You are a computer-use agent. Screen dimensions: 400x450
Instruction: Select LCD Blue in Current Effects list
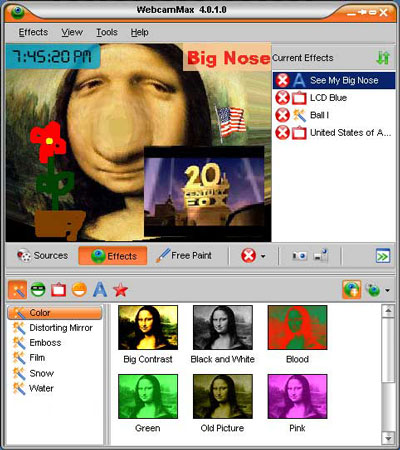click(334, 98)
